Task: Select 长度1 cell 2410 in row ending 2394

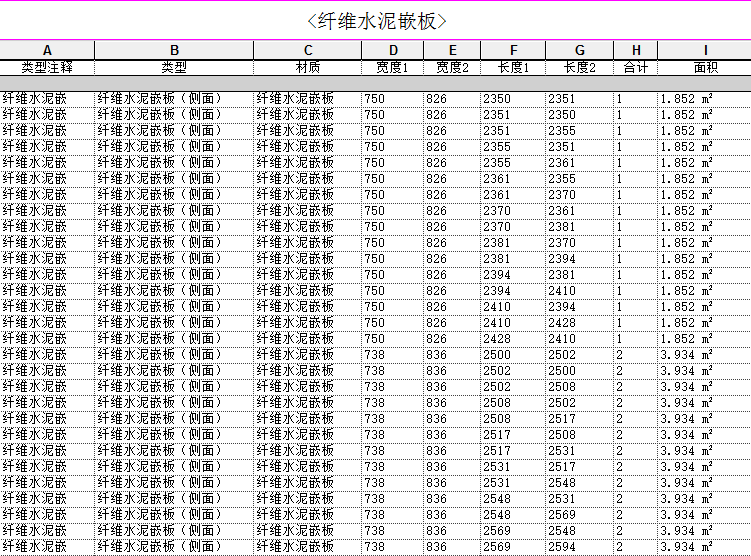Action: coord(513,307)
